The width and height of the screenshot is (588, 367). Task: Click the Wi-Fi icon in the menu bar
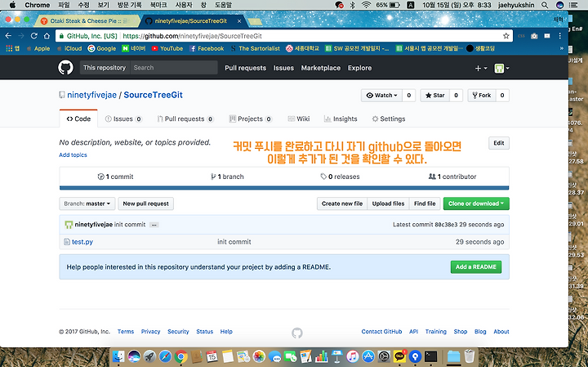(x=367, y=5)
